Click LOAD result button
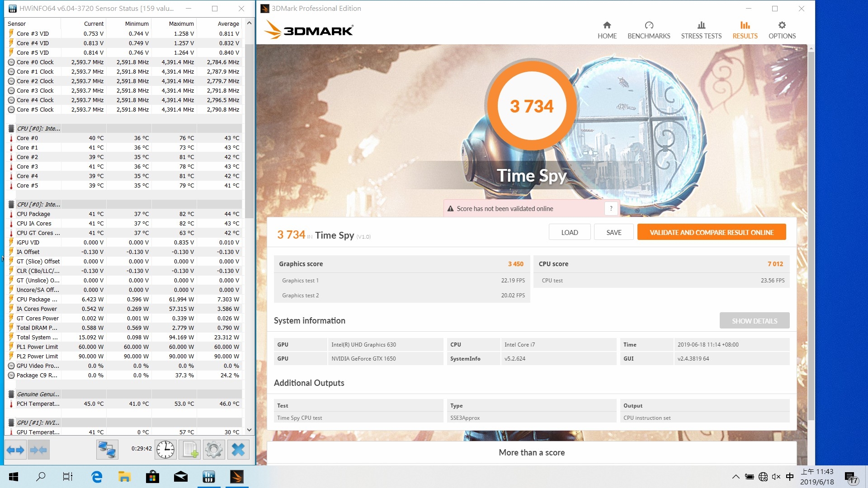The image size is (868, 488). coord(570,232)
